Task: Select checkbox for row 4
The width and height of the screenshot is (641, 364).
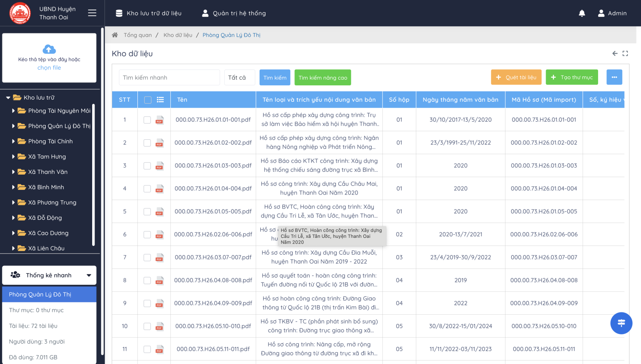Action: 147,189
